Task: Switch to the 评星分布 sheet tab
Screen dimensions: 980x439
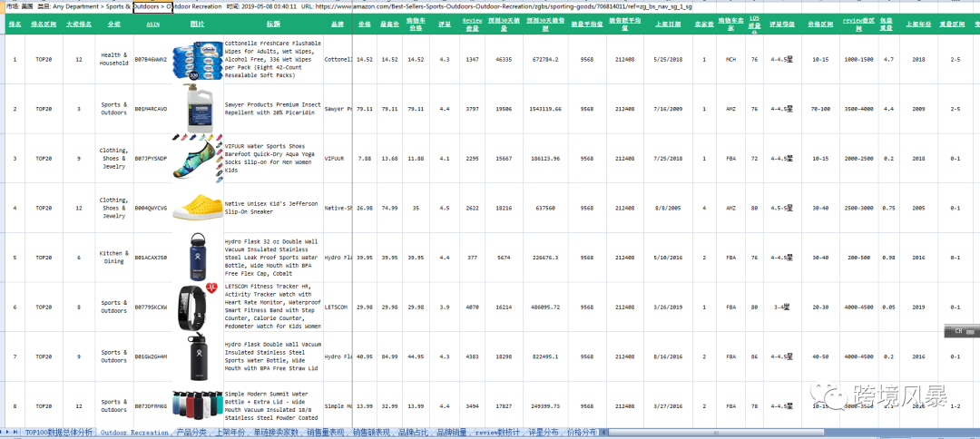Action: click(x=544, y=432)
